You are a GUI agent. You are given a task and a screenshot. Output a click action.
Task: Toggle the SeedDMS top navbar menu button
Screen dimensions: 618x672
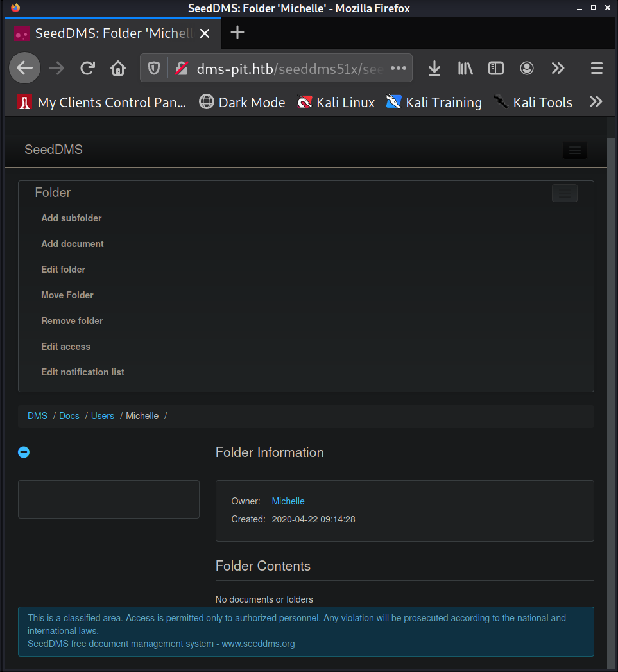coord(575,150)
